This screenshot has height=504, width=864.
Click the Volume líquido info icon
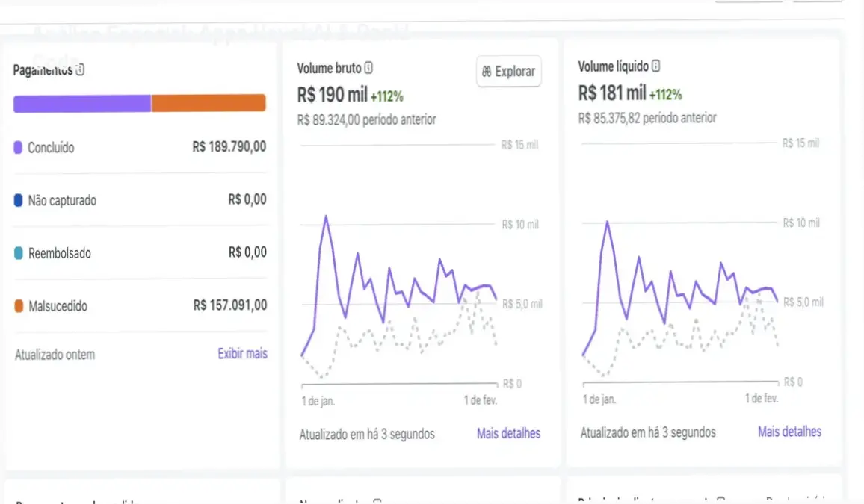coord(655,66)
